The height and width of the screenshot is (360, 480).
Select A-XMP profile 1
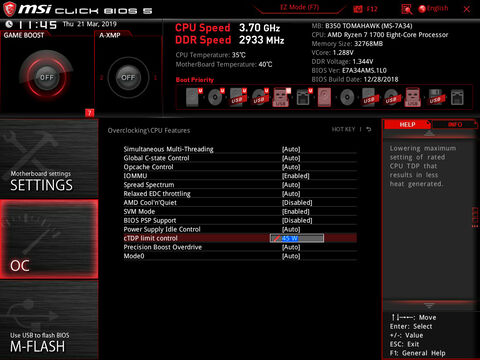(x=155, y=77)
